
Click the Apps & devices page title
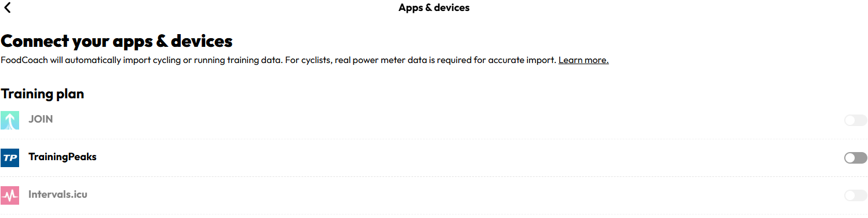coord(434,8)
